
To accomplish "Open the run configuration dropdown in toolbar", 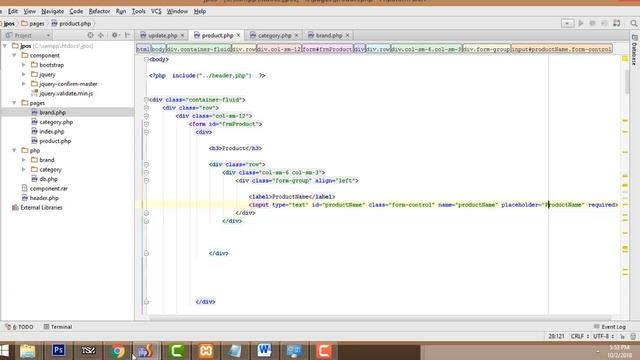I will [567, 23].
